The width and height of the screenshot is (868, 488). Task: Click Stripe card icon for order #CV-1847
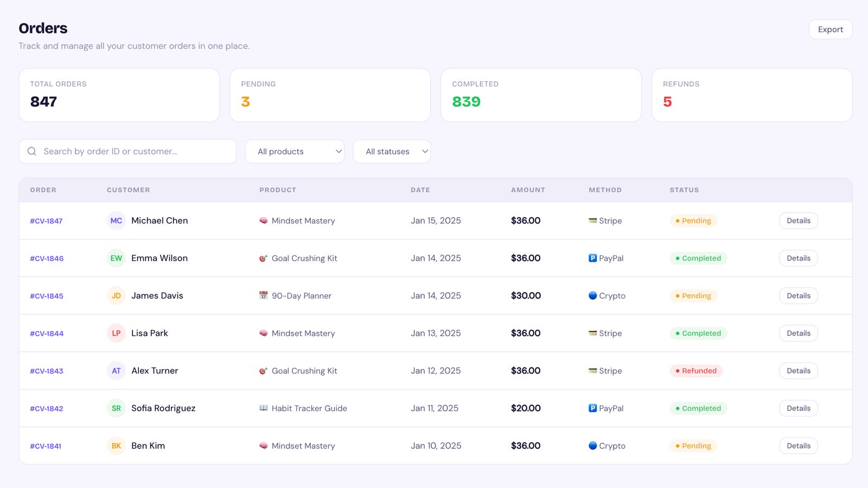593,221
